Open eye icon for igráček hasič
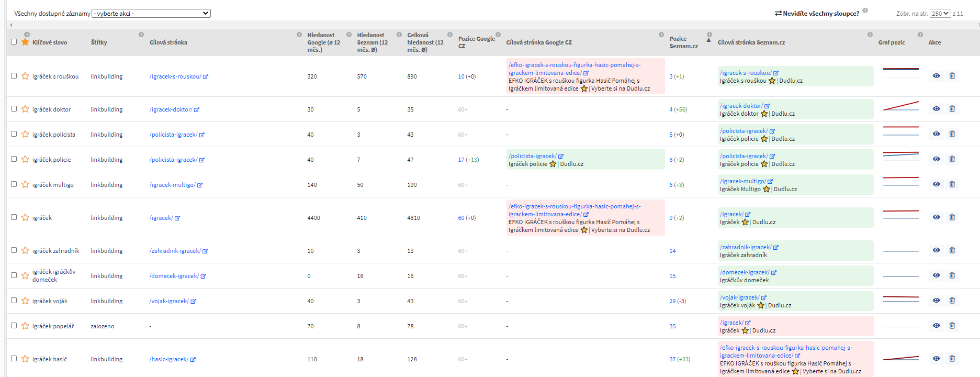980x377 pixels. pos(936,359)
